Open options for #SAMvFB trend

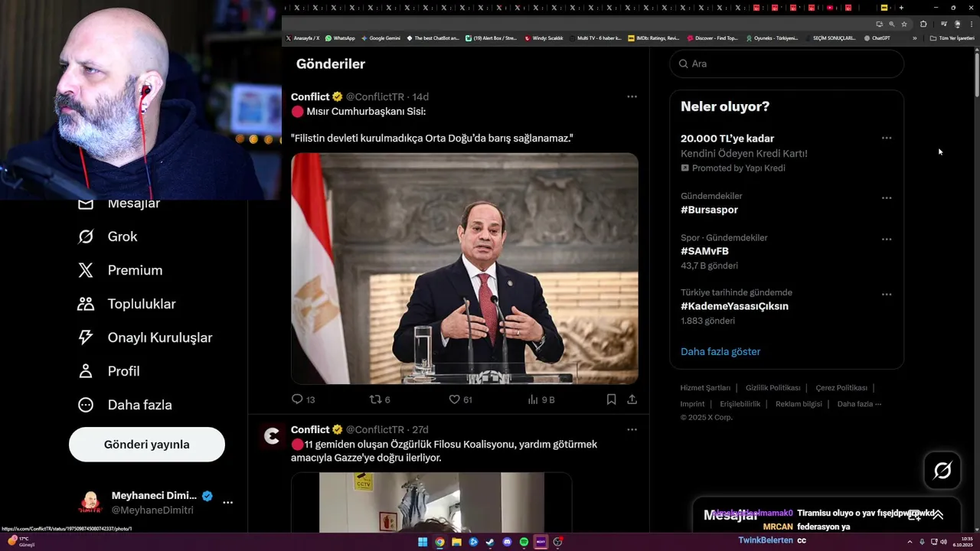click(886, 239)
